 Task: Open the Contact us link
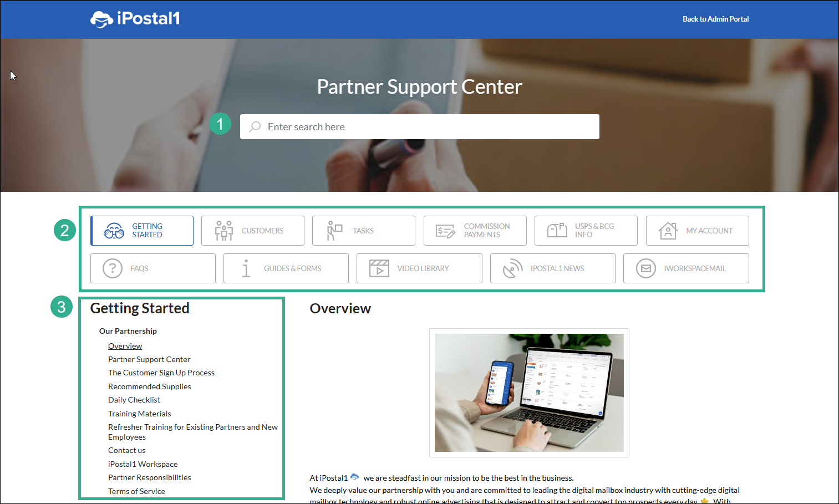pos(127,450)
